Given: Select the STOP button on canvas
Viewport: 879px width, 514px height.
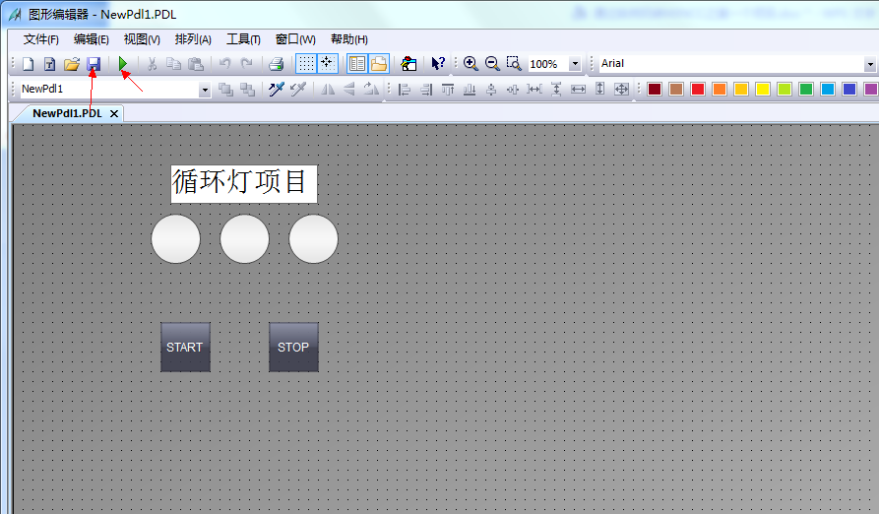Looking at the screenshot, I should [x=294, y=347].
